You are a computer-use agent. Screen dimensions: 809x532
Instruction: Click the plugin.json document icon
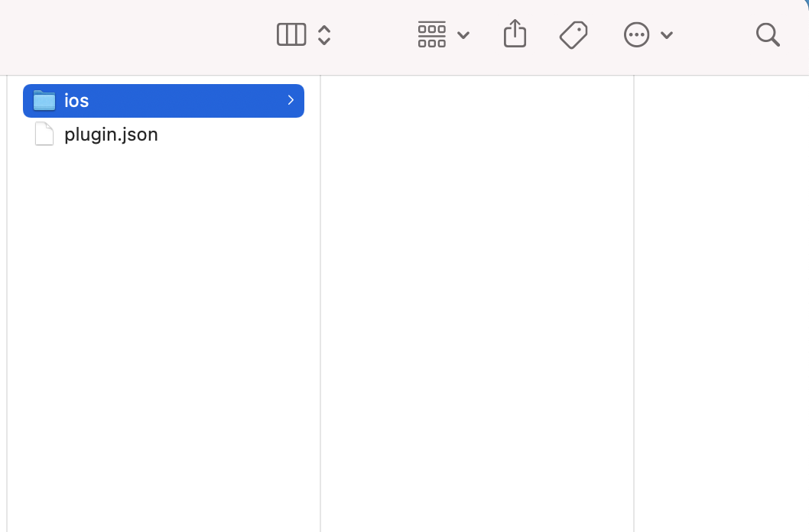(44, 134)
